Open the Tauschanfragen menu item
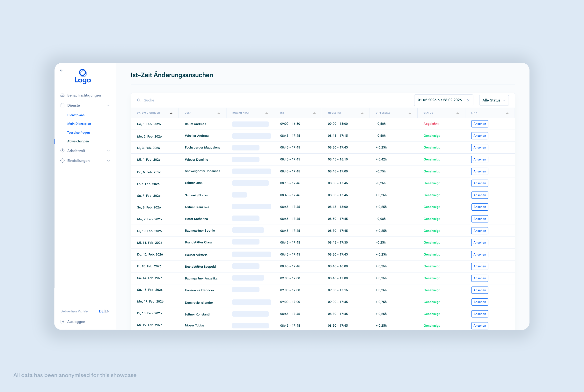584x392 pixels. click(x=78, y=133)
